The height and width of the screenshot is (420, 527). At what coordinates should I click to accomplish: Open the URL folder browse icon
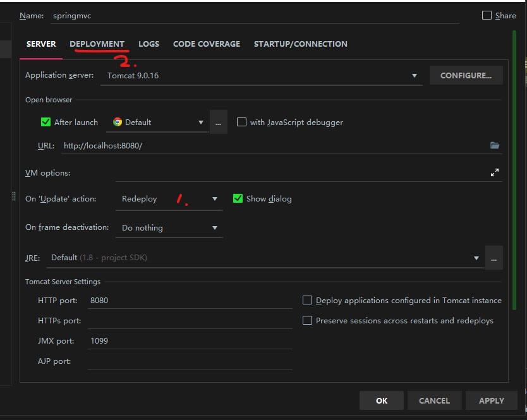(494, 145)
